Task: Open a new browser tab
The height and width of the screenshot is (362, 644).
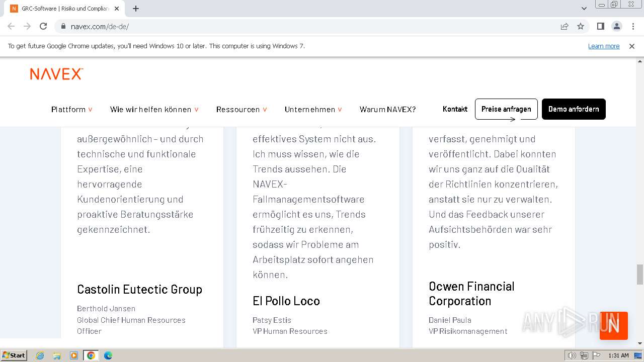Action: 136,9
